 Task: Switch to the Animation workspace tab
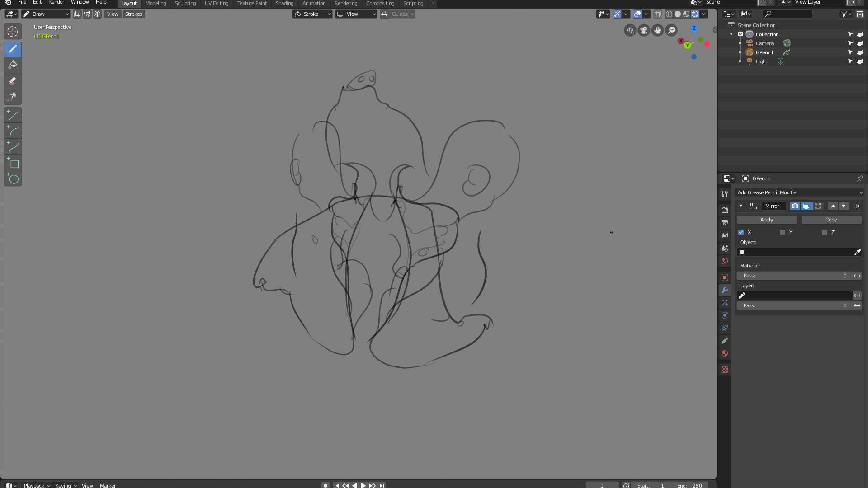(x=314, y=3)
